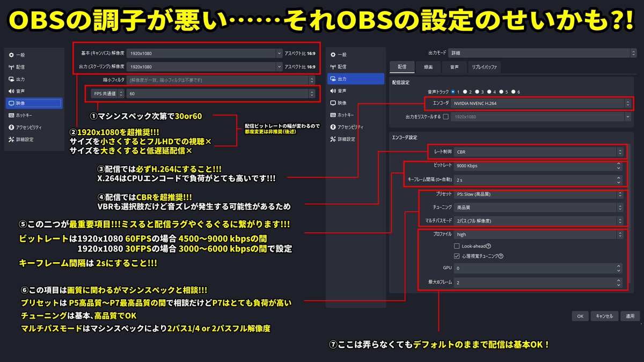Click the 適用 button
This screenshot has width=644, height=362.
coord(630,316)
